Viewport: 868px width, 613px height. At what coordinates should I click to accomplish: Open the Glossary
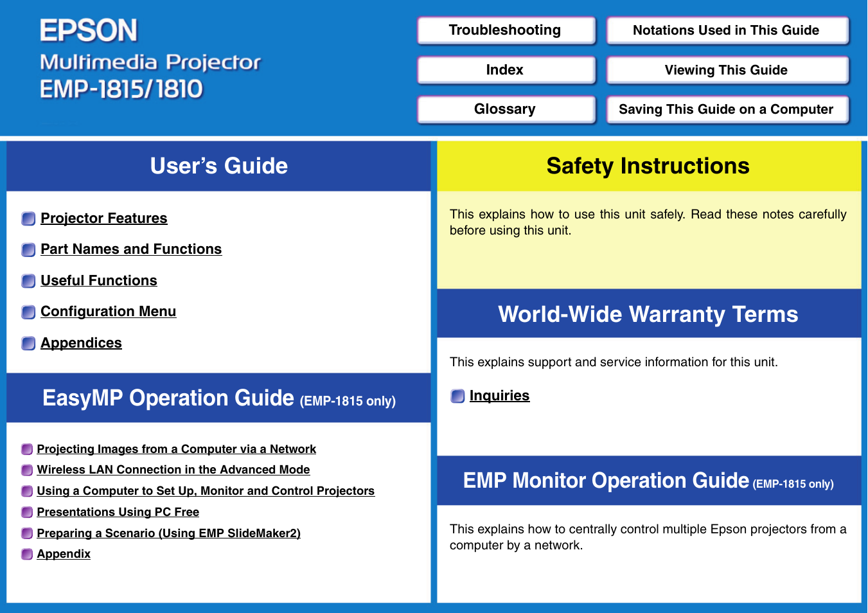[x=506, y=109]
